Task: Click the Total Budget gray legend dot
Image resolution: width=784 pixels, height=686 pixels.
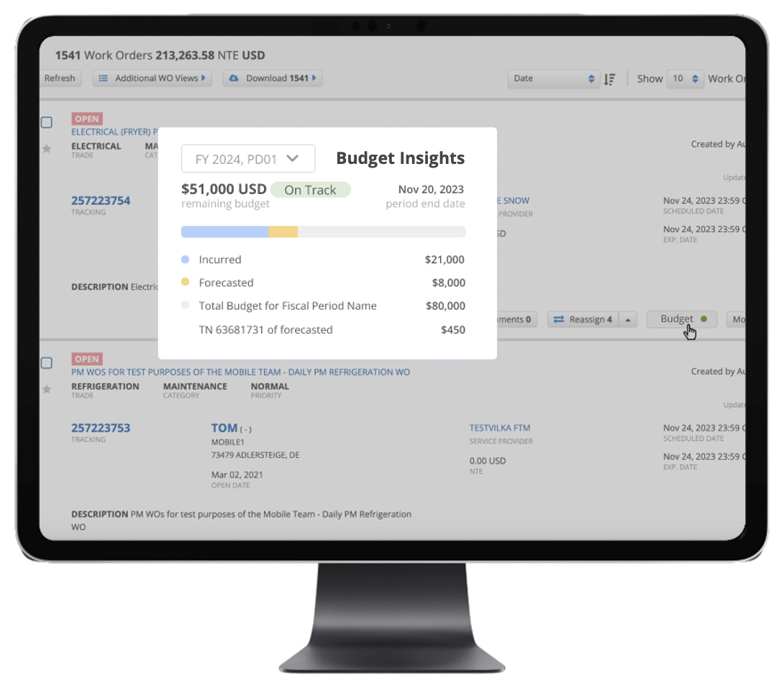Action: click(x=185, y=305)
